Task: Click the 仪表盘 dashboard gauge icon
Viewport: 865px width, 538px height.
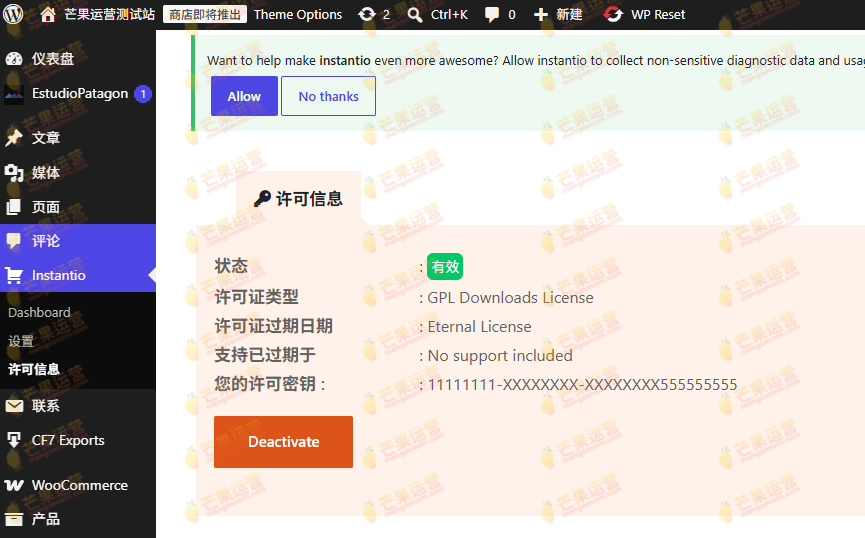Action: click(14, 58)
